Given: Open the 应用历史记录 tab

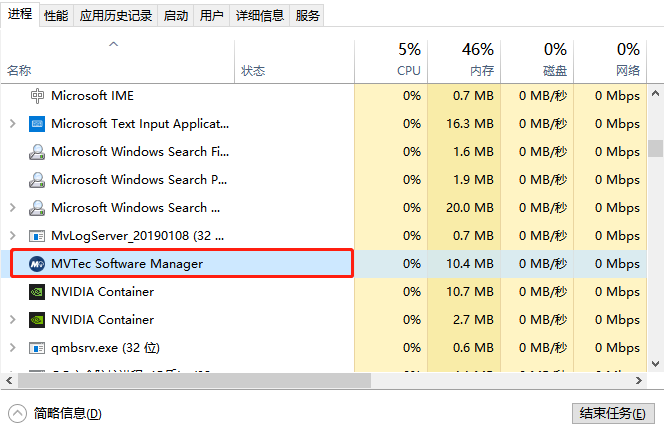Looking at the screenshot, I should tap(116, 16).
